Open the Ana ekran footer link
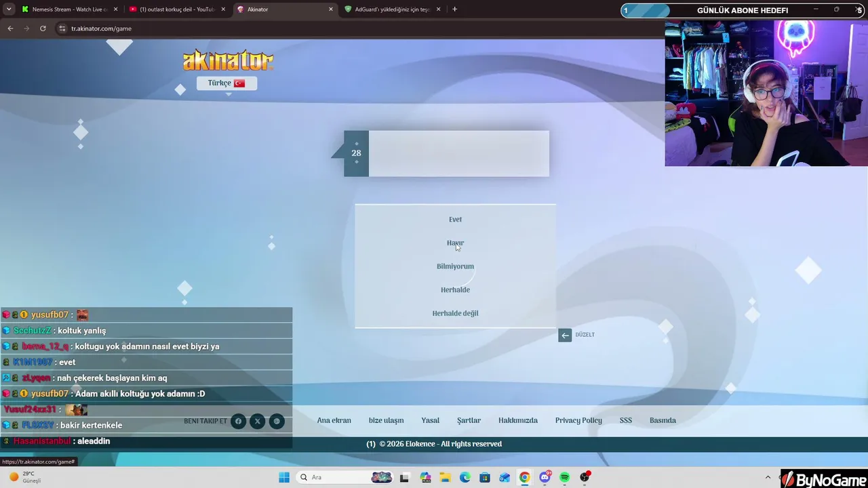 [334, 420]
